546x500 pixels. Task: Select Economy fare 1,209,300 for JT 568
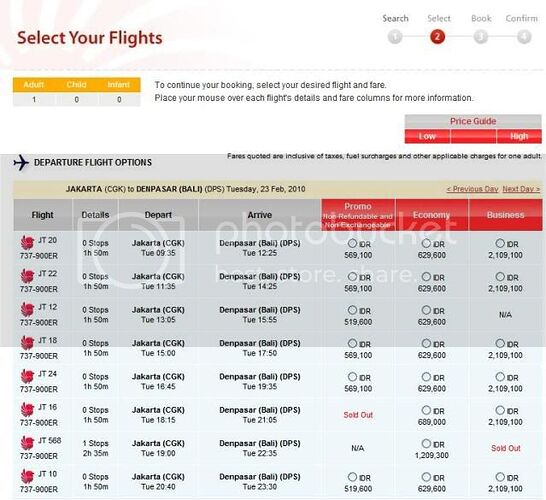coord(426,444)
